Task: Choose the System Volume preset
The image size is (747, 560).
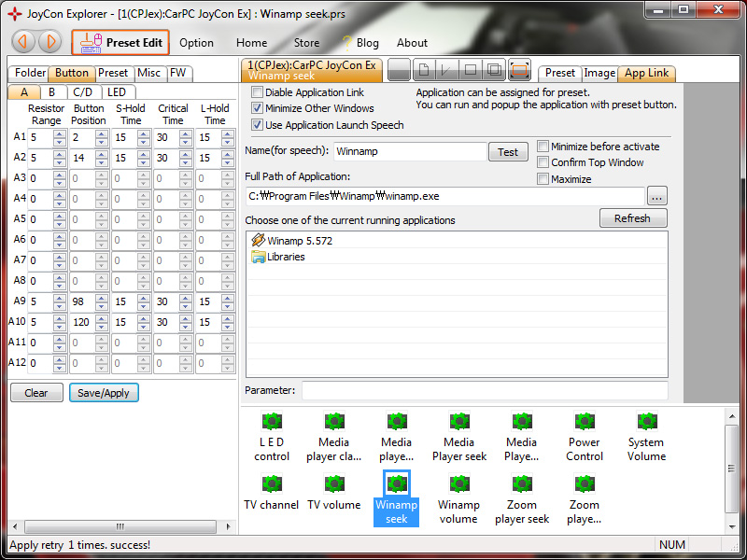Action: (x=646, y=437)
